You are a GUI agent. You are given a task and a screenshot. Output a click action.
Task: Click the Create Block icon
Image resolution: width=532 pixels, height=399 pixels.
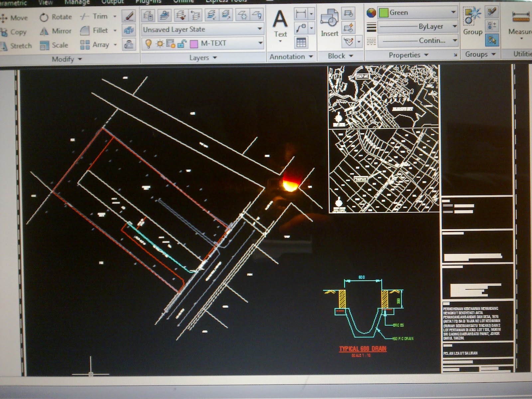click(348, 13)
